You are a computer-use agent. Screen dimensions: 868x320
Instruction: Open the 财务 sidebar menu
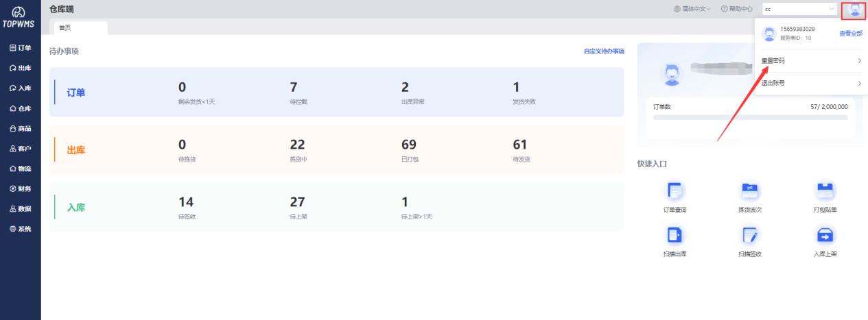tap(20, 188)
